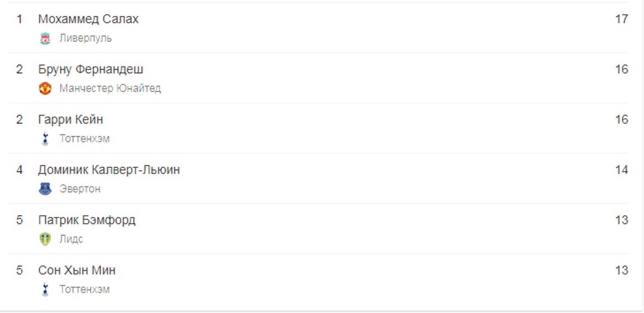
Task: Select the Лидс team name
Action: [71, 239]
